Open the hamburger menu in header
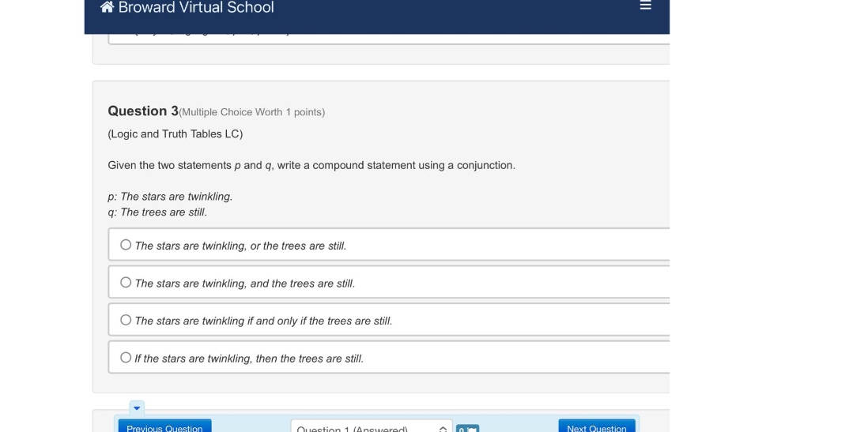868x432 pixels. 645,5
